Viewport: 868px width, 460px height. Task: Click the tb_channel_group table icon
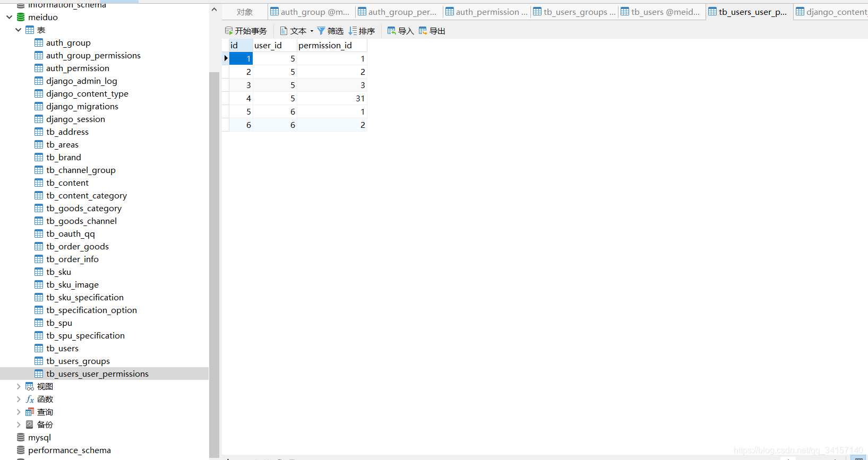click(x=39, y=170)
